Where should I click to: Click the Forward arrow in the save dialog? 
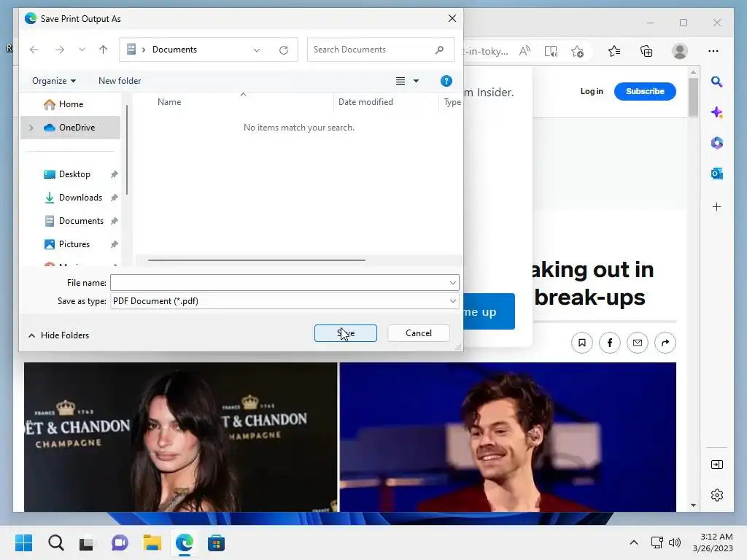60,50
